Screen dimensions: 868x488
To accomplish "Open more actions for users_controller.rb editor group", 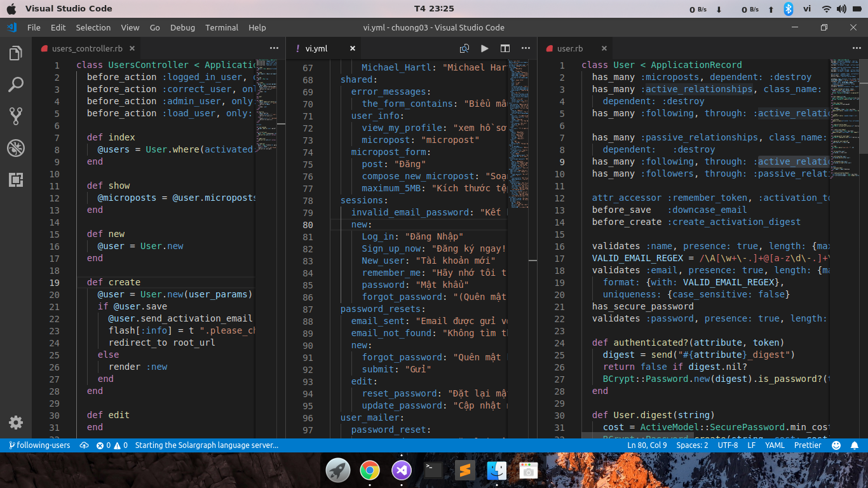I will tap(274, 48).
